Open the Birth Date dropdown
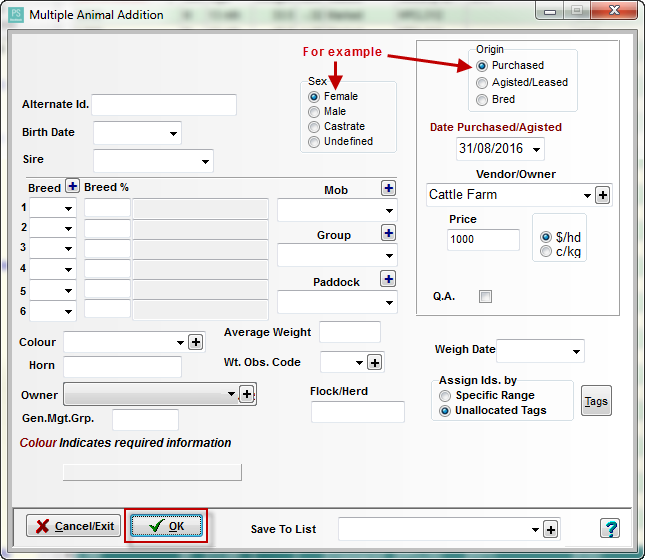This screenshot has height=560, width=645. [x=174, y=133]
